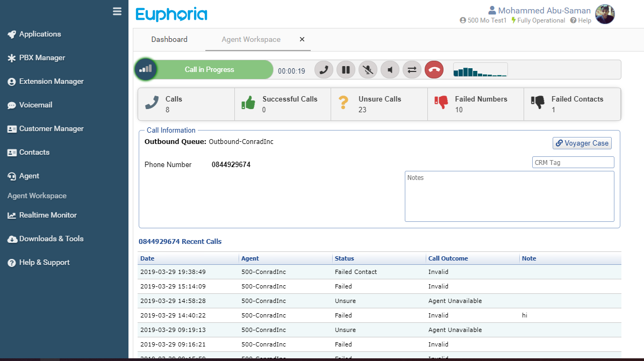The height and width of the screenshot is (361, 644).
Task: Expand the PBX Manager sidebar menu
Action: coord(42,57)
